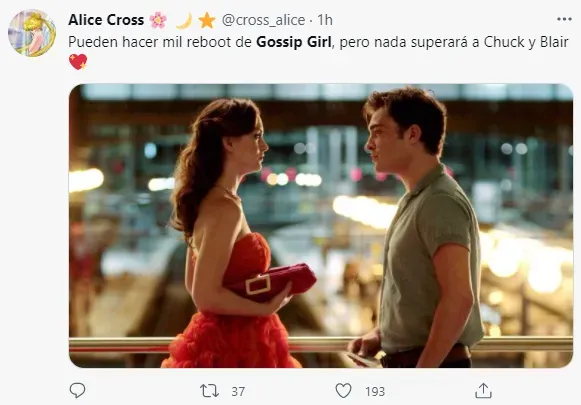Open the @cross_alice handle link
This screenshot has height=405, width=581.
[263, 20]
